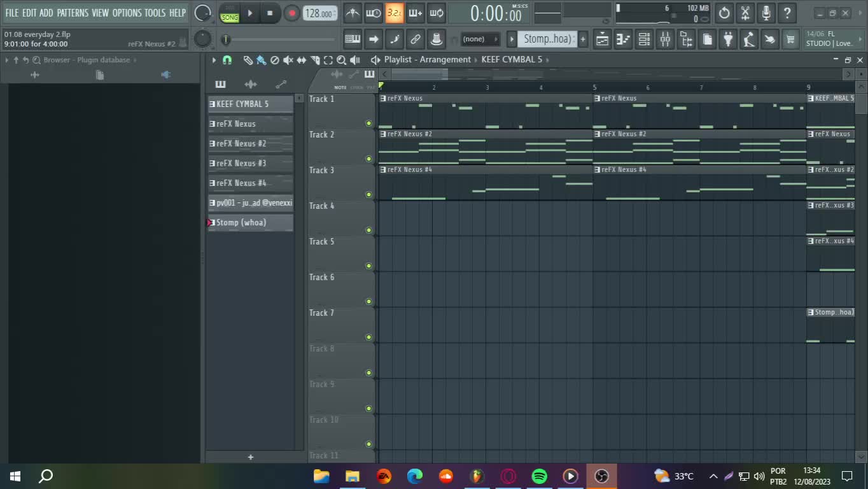Screen dimensions: 868x489
Task: Expand the Playlist options menu arrow
Action: pos(214,60)
